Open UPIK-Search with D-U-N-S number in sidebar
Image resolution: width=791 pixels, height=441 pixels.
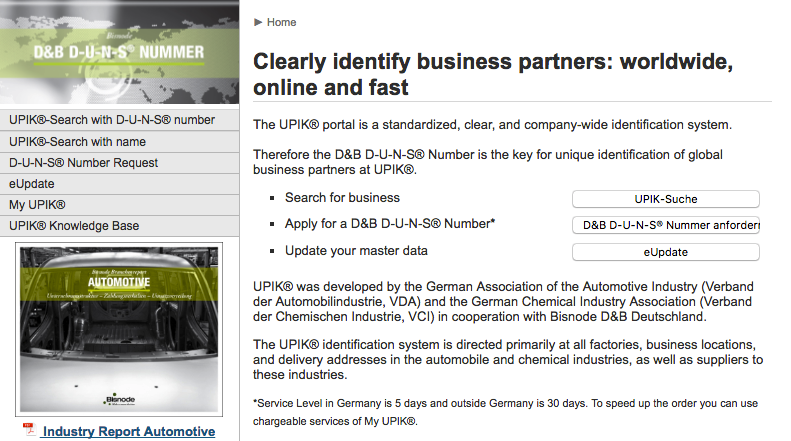[112, 120]
